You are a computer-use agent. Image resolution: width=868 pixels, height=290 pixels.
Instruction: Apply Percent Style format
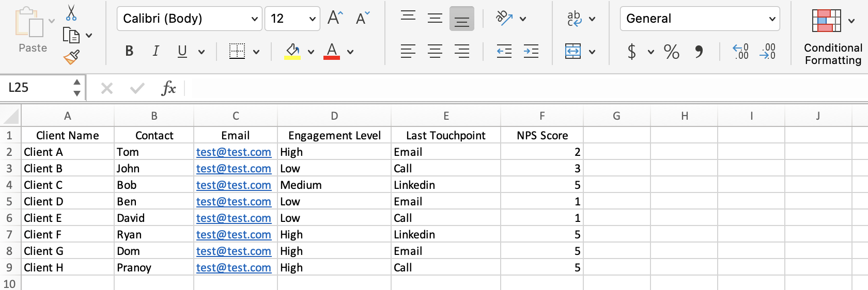pyautogui.click(x=671, y=51)
